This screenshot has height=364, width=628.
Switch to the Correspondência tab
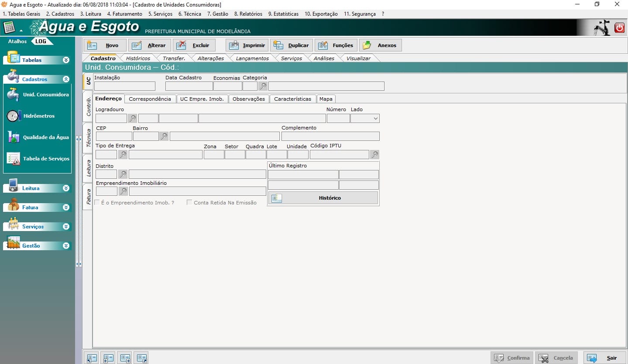point(150,99)
